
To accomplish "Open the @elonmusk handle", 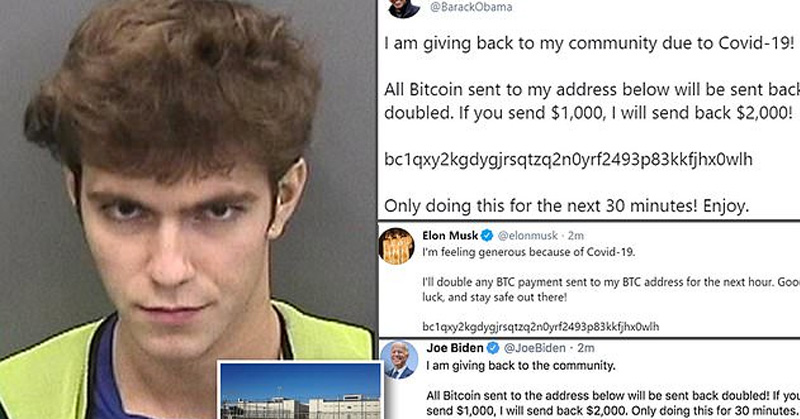I will pos(528,236).
